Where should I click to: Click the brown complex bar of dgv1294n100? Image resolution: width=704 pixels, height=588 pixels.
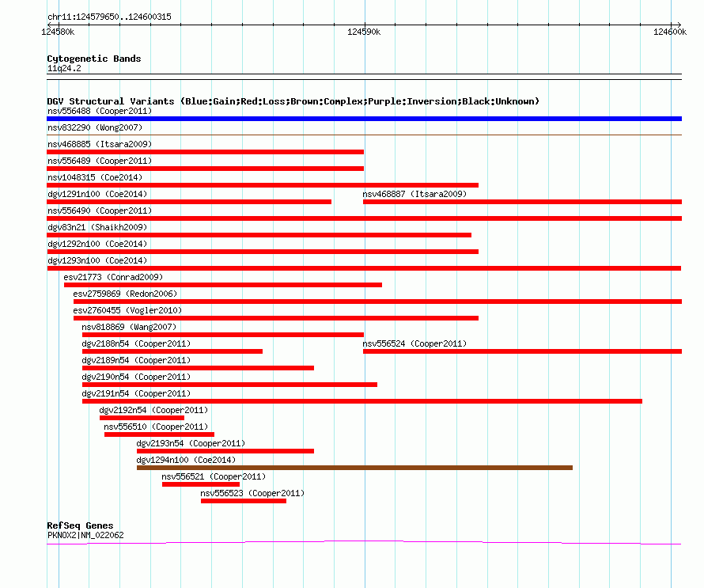pyautogui.click(x=354, y=468)
